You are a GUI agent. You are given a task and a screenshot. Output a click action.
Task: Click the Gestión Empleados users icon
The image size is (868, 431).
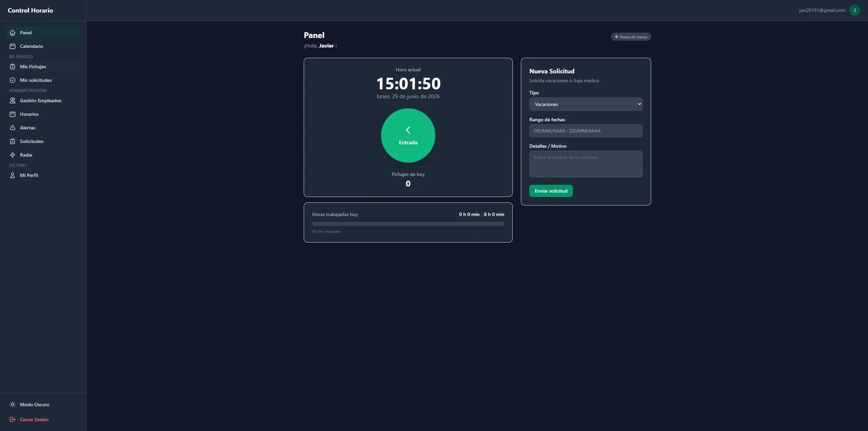13,101
